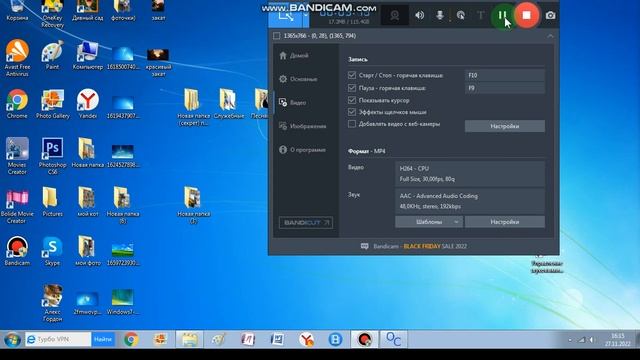Click the F9 pause hotkey field

pos(505,88)
